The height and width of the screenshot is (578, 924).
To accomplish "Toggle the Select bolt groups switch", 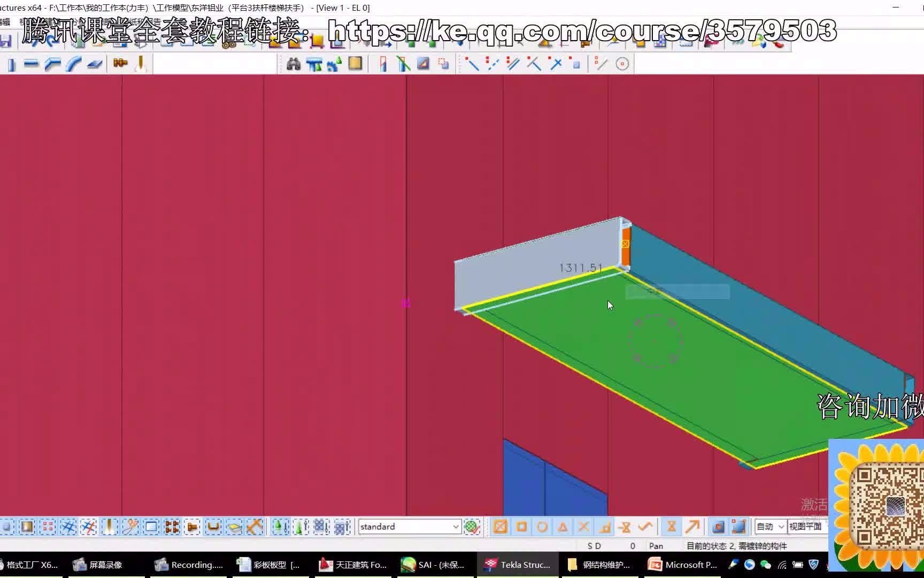I will click(172, 527).
